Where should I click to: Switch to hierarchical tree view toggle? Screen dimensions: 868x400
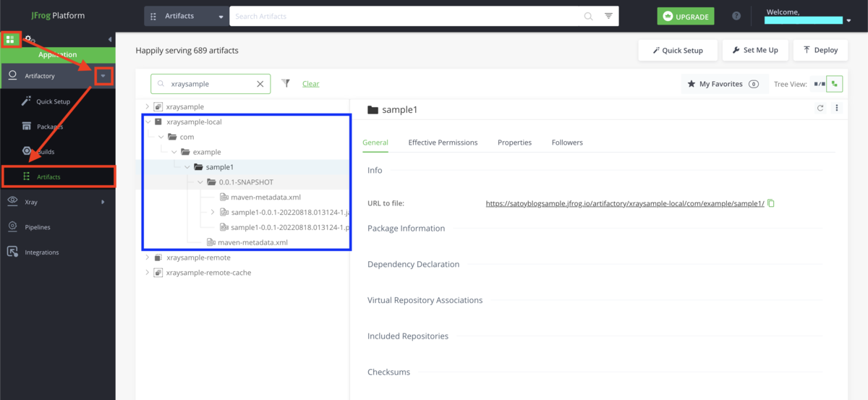pyautogui.click(x=835, y=84)
